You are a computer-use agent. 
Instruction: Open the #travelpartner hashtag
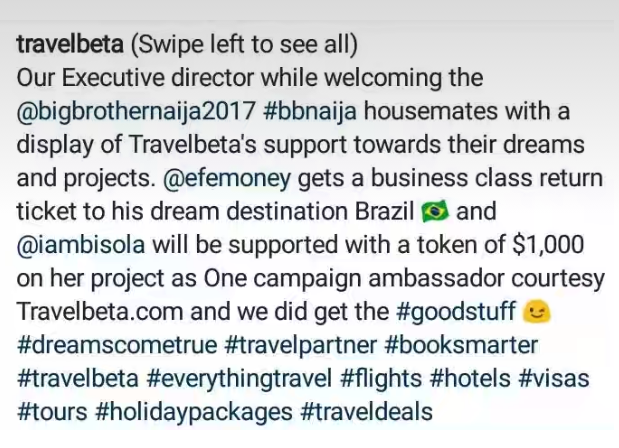[x=301, y=345]
